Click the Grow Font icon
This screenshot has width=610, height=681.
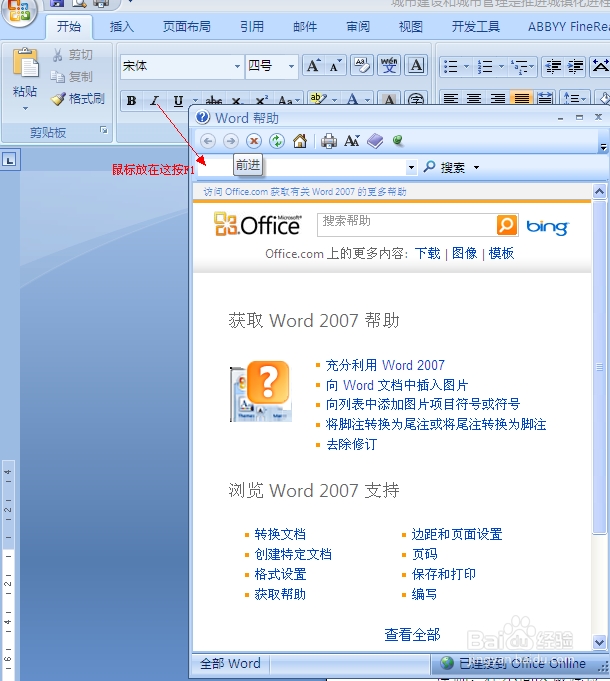[x=313, y=66]
